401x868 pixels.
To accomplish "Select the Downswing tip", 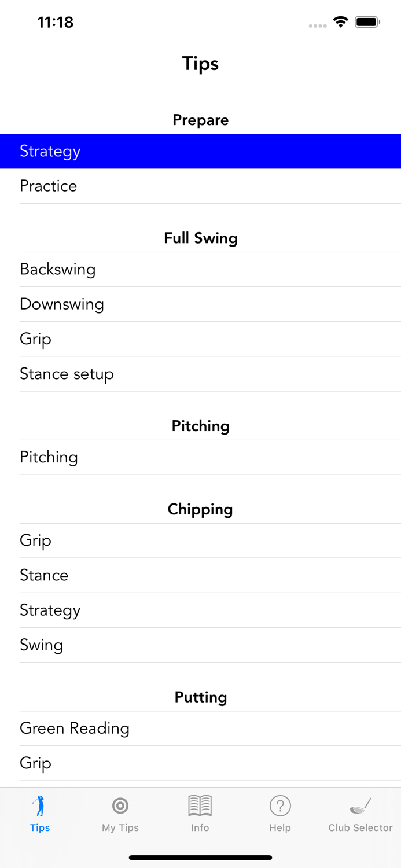I will pyautogui.click(x=200, y=304).
